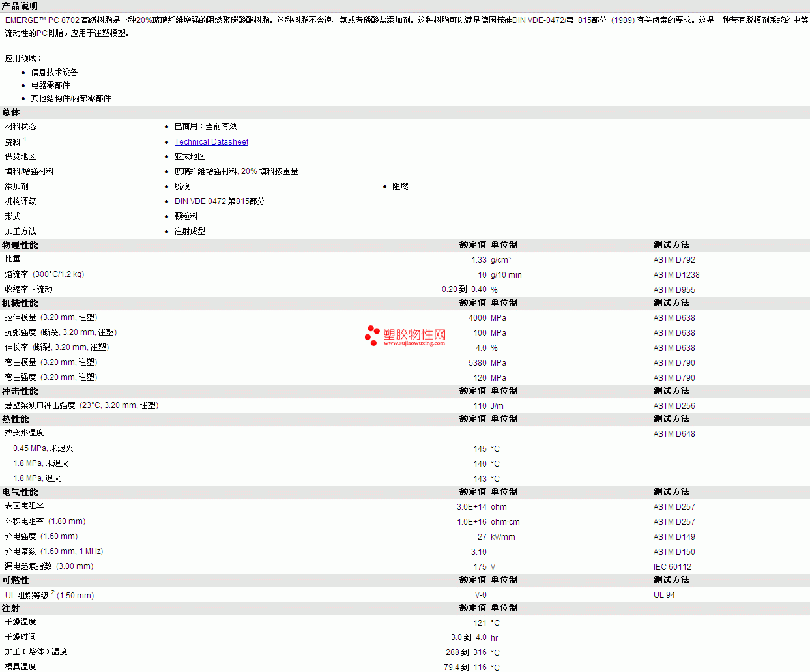Click the 电气性能 section header

pyautogui.click(x=20, y=492)
